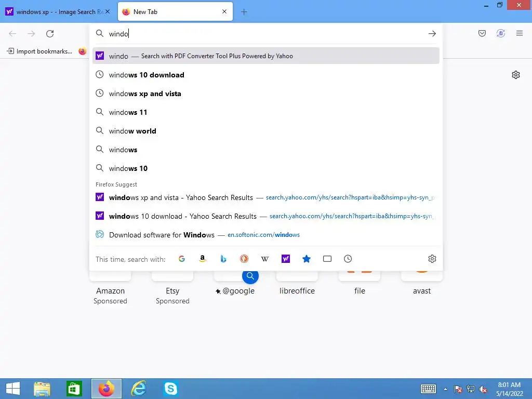
Task: Switch to windows xp Image Search tab
Action: [58, 12]
